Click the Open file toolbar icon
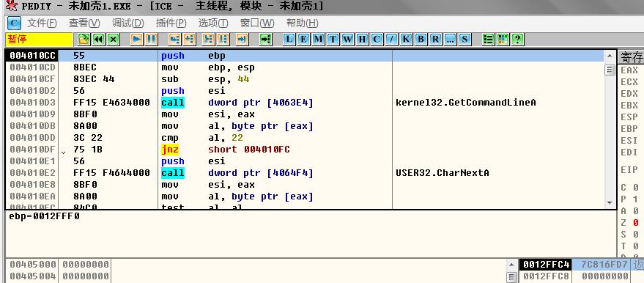The width and height of the screenshot is (644, 283). coord(84,40)
